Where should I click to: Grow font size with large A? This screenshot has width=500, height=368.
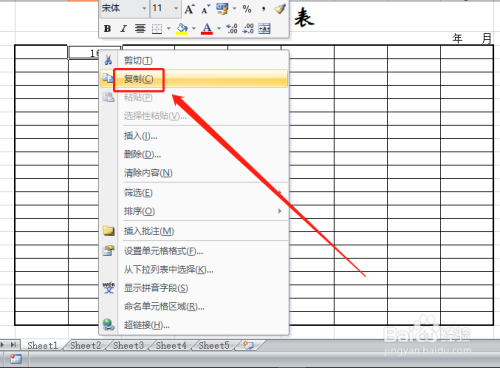189,9
